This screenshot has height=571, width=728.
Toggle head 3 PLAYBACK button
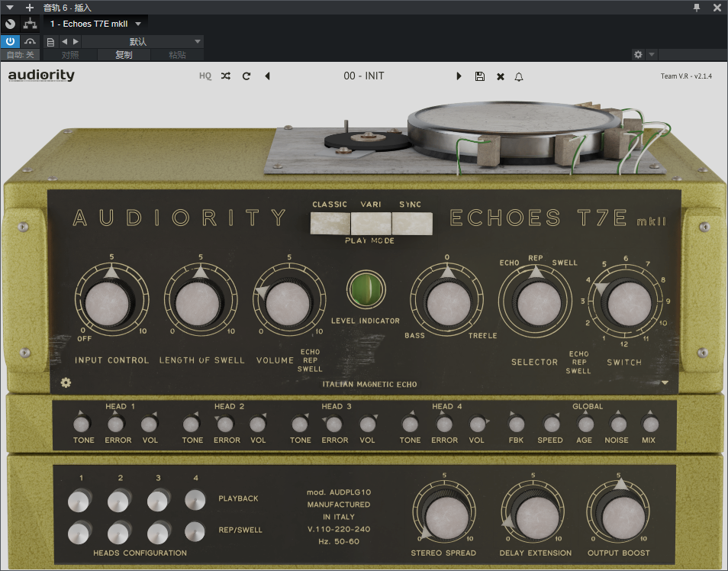pyautogui.click(x=158, y=500)
